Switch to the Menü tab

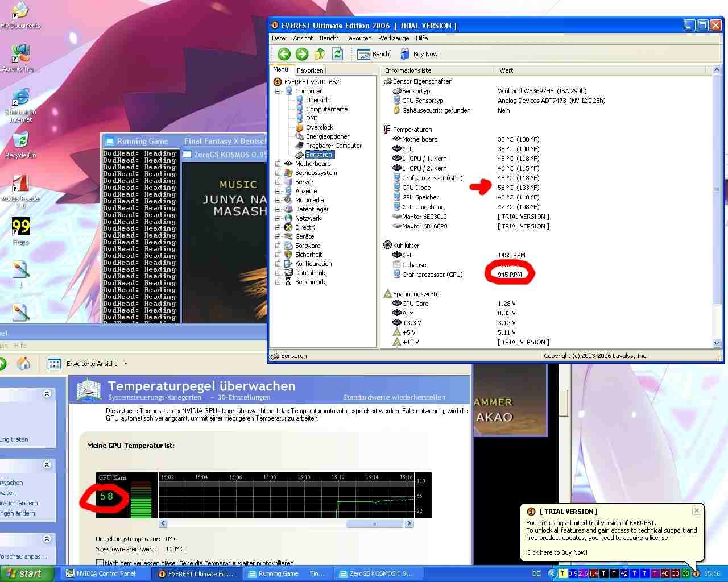click(281, 69)
